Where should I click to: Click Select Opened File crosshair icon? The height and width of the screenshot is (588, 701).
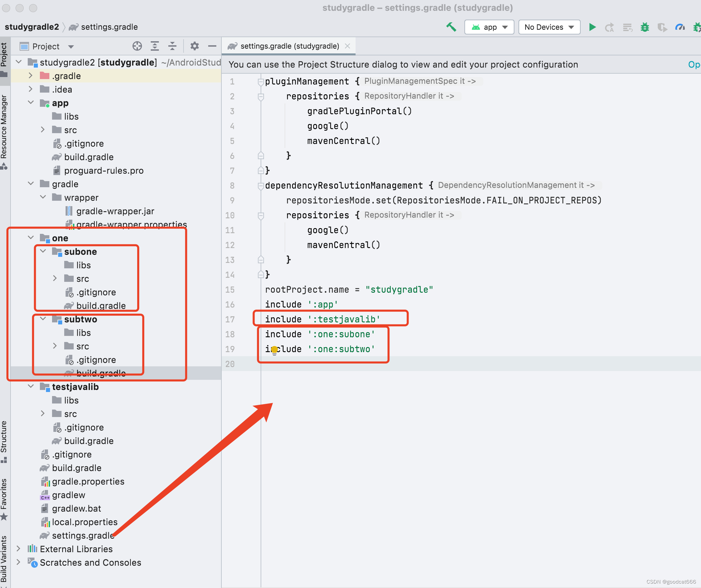point(137,46)
